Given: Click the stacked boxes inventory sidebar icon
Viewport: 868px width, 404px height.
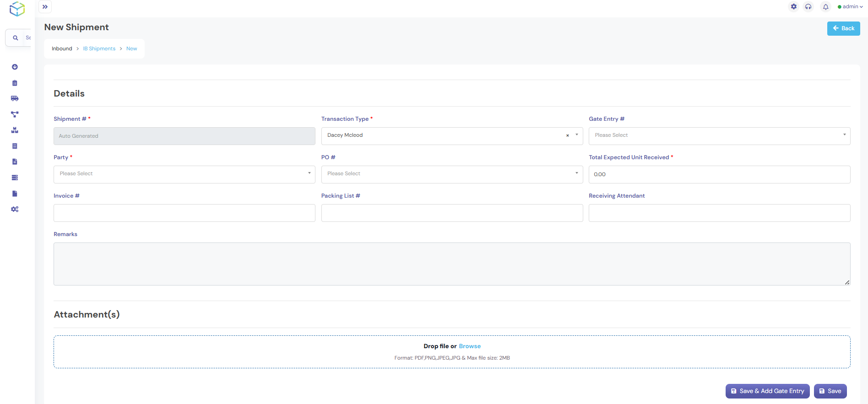Looking at the screenshot, I should point(15,130).
